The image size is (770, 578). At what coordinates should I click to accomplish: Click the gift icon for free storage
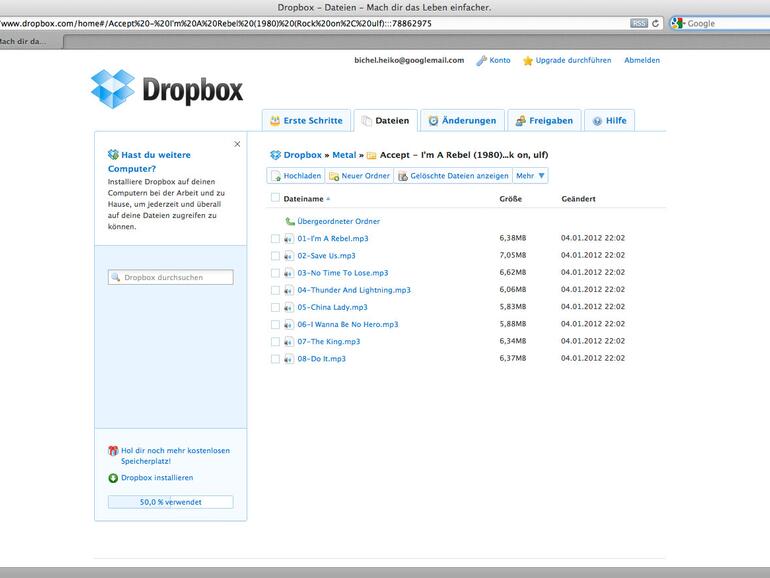click(113, 450)
